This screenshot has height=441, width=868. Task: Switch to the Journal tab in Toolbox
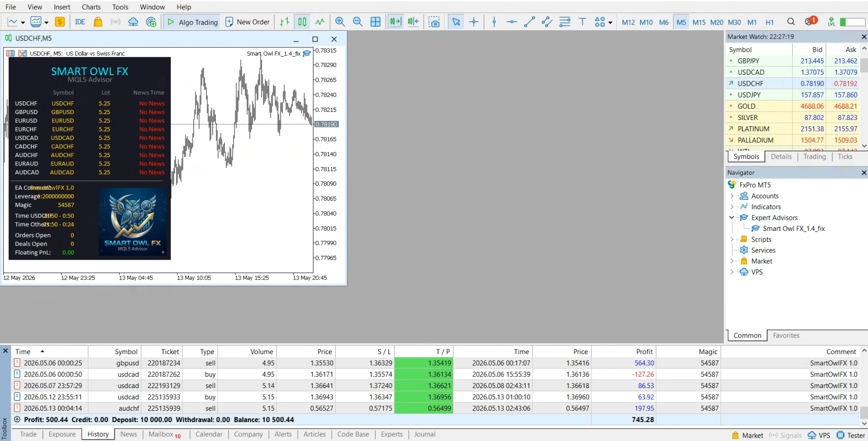425,434
